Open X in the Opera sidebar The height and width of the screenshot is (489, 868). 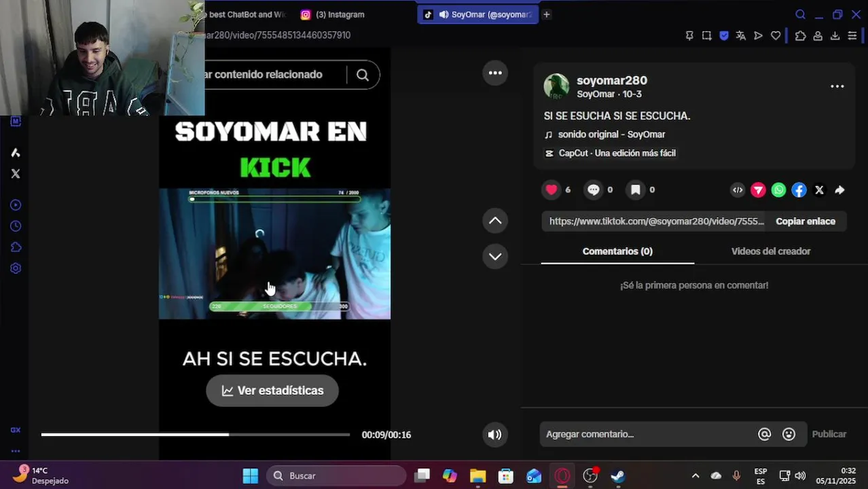coord(16,174)
